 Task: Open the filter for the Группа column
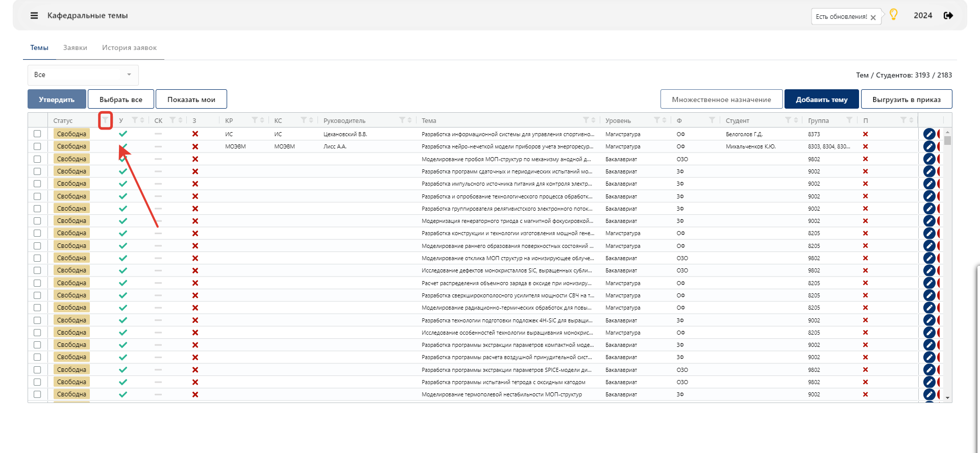point(849,120)
